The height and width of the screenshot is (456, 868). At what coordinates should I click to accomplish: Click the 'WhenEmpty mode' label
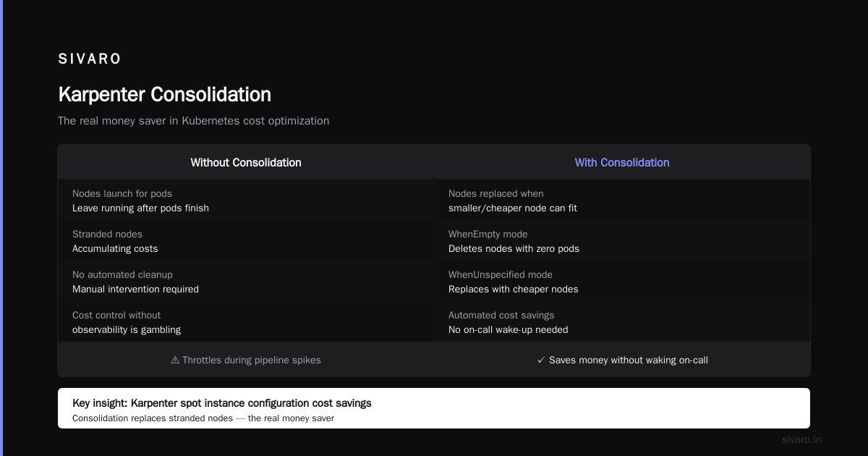tap(488, 235)
